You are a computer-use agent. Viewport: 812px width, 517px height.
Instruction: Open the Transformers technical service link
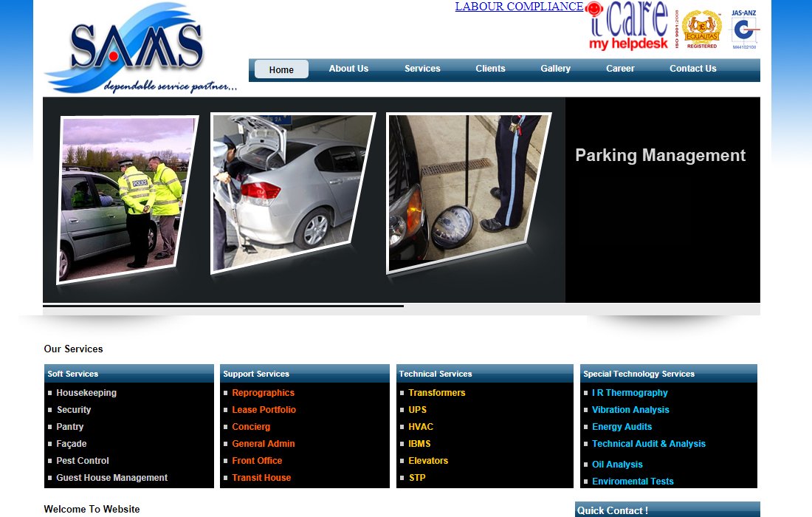[436, 393]
